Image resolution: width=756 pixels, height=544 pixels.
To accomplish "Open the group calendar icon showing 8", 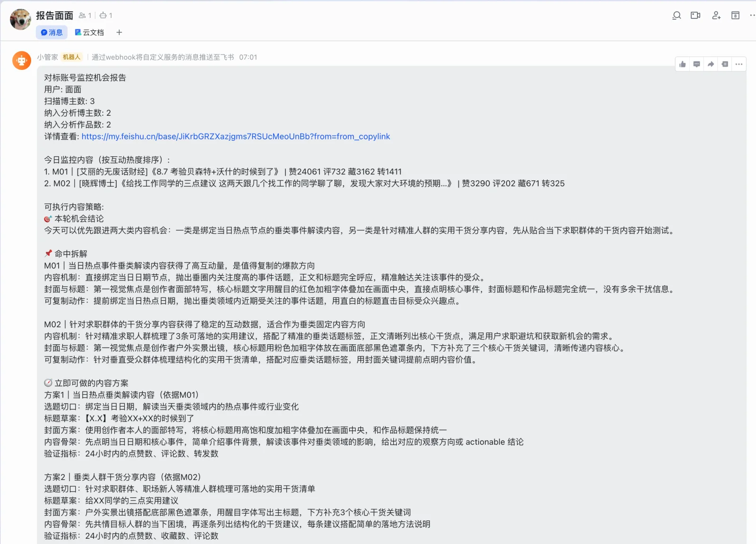I will point(735,16).
